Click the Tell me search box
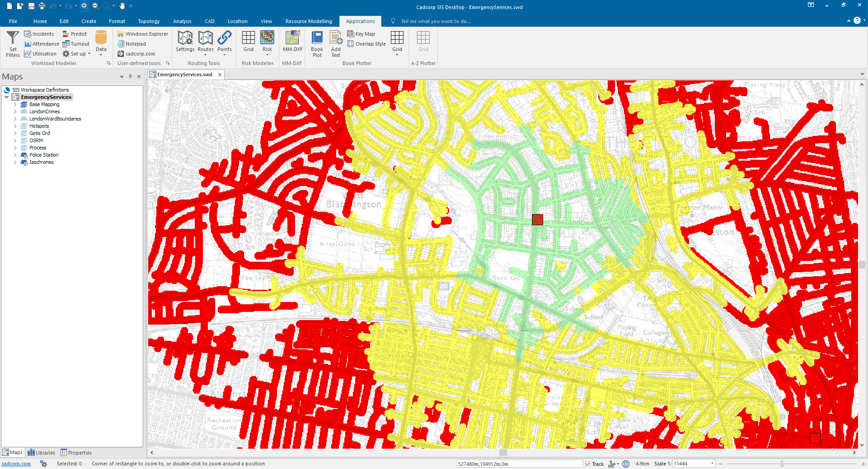868x469 pixels. pyautogui.click(x=436, y=21)
